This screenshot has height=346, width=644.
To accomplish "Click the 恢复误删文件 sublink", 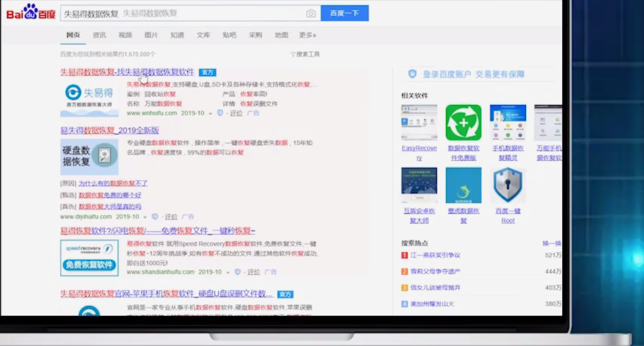I will click(x=259, y=104).
